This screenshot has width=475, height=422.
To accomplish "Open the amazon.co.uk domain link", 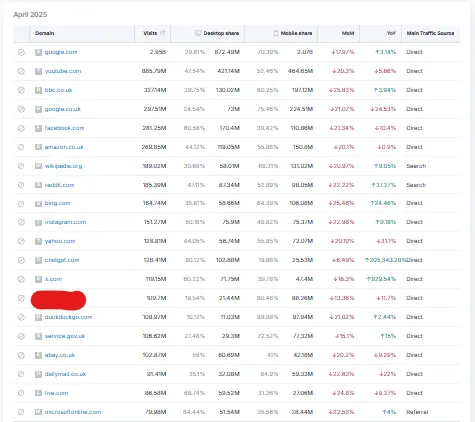I will point(64,147).
